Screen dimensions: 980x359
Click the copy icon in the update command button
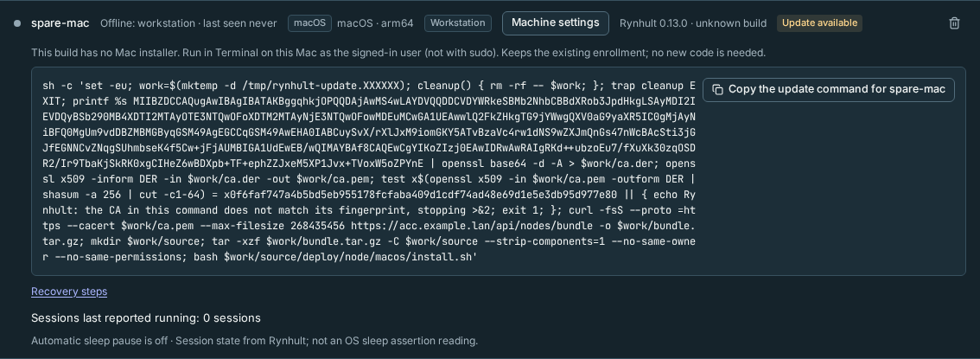(717, 89)
